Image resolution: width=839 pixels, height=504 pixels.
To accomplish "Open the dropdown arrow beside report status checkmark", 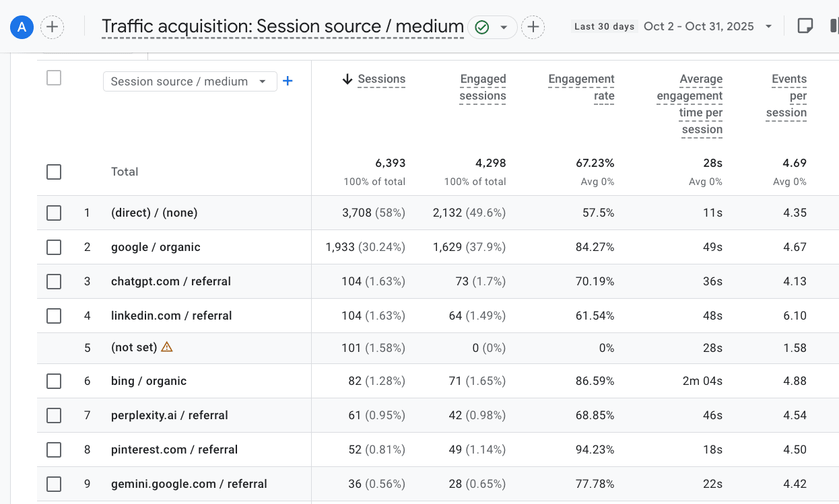I will click(x=504, y=27).
